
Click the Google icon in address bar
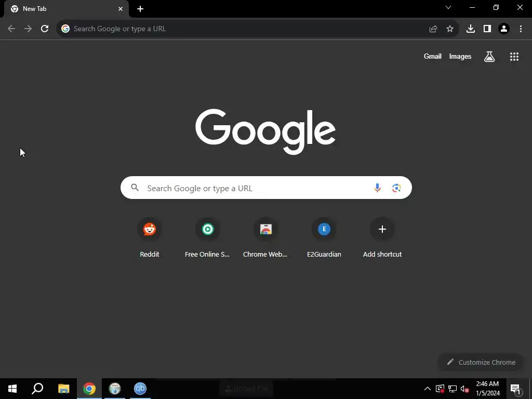[x=65, y=29]
